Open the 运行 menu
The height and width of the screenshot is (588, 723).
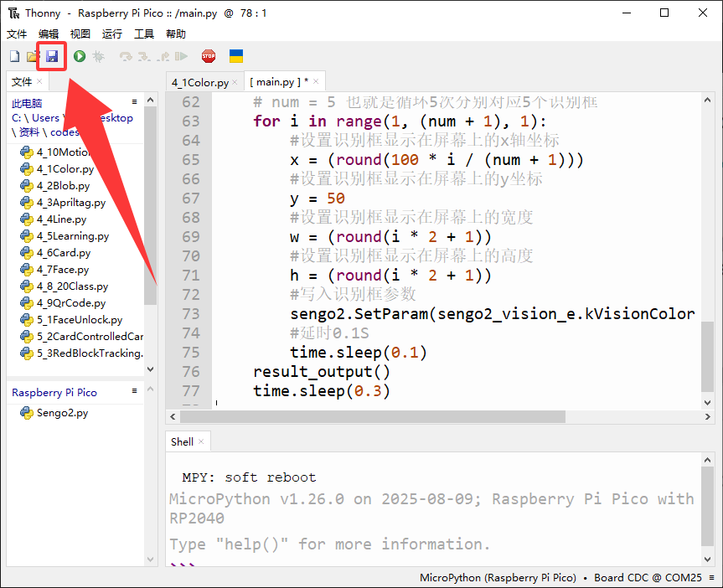click(111, 34)
